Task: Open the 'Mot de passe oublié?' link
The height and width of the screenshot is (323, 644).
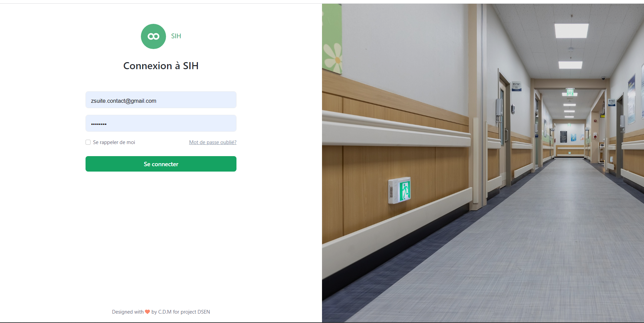Action: (213, 142)
